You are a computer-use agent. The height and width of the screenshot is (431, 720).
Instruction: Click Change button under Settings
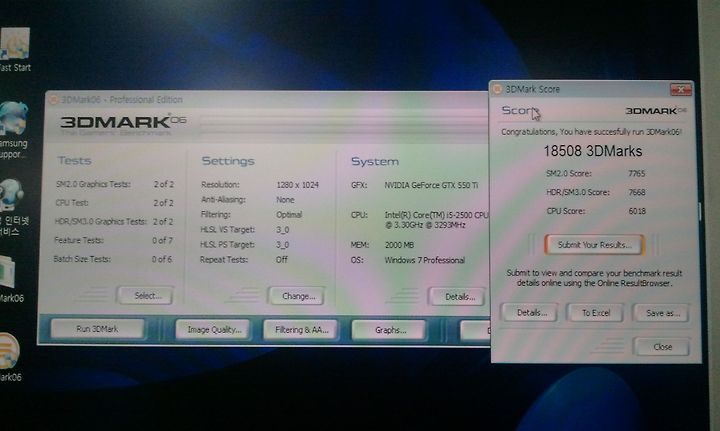(297, 296)
